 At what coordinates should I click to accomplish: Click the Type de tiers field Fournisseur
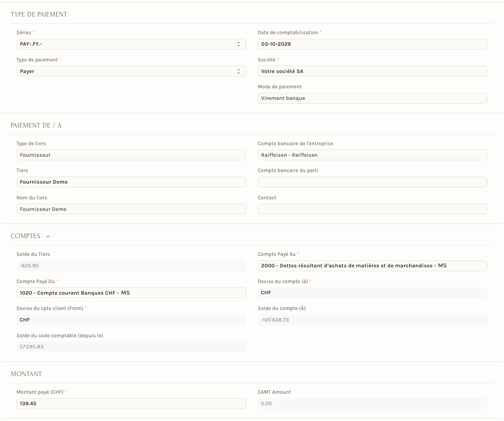pos(131,155)
